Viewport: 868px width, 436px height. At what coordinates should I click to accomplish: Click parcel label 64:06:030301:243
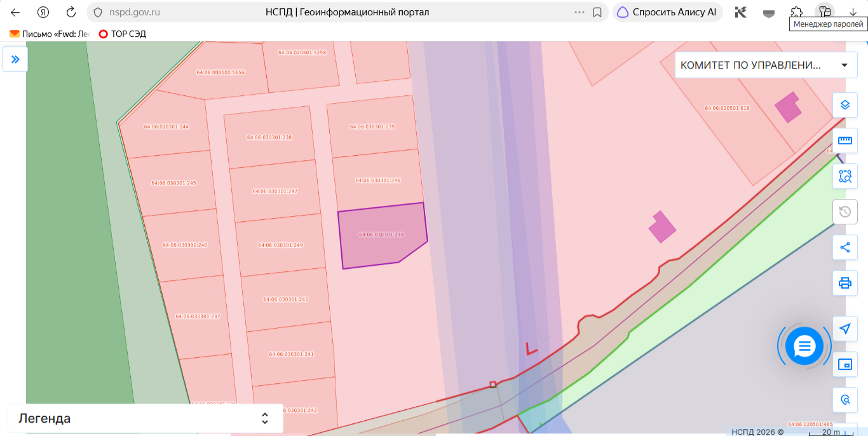pyautogui.click(x=286, y=299)
